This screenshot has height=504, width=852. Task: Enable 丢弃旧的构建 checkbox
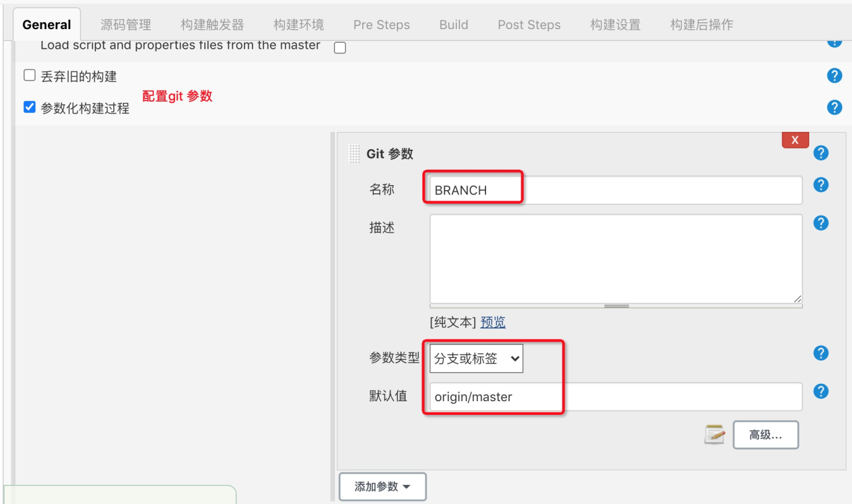tap(29, 76)
